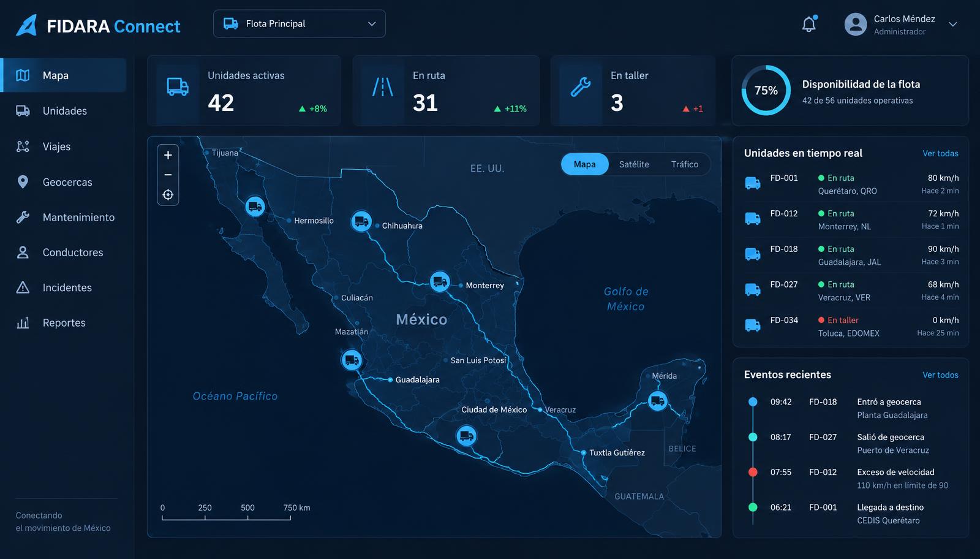
Task: Select the truck marker south of Ciudad de México
Action: (x=467, y=436)
